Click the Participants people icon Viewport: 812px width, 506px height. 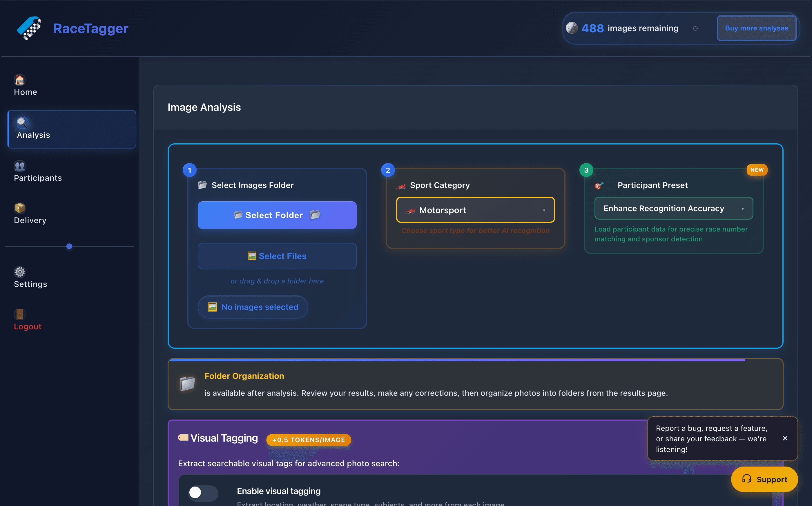20,166
